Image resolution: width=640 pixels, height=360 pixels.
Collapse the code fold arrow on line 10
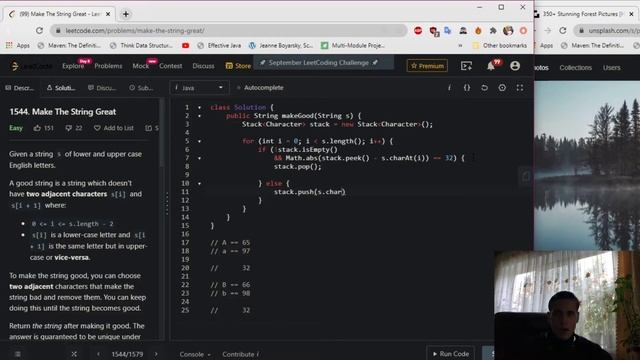pyautogui.click(x=200, y=183)
